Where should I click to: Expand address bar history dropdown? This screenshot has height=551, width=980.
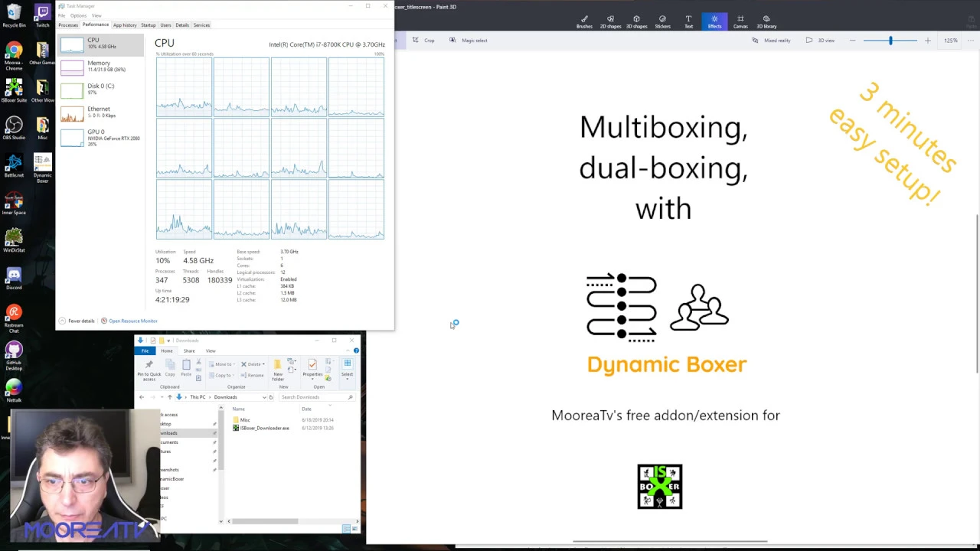click(x=264, y=397)
